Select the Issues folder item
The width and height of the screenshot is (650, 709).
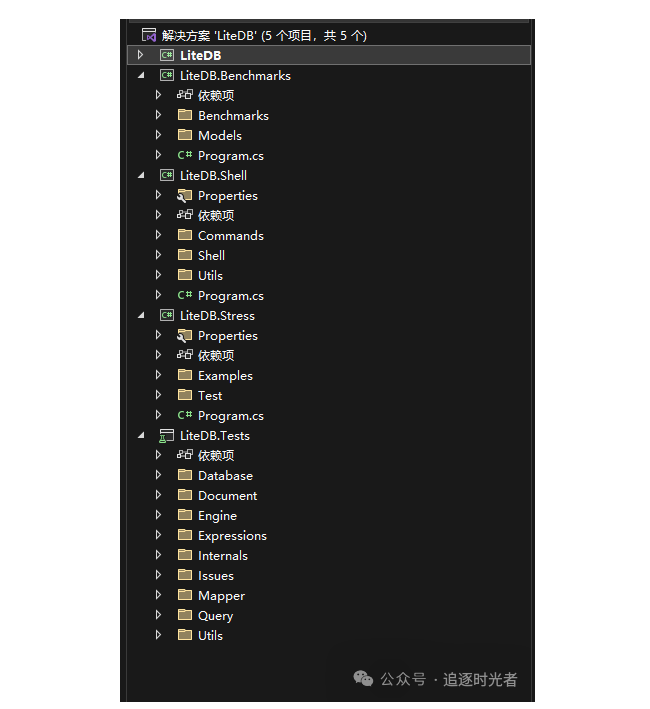point(215,575)
